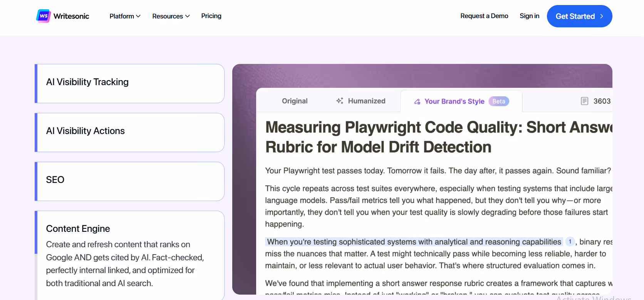The image size is (644, 300).
Task: Go to the Pricing page
Action: 211,16
